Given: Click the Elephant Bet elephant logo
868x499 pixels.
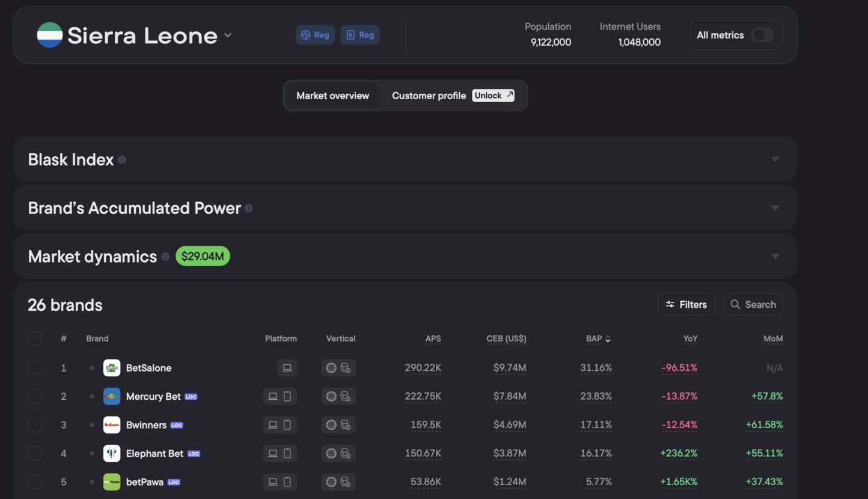Looking at the screenshot, I should pyautogui.click(x=112, y=453).
